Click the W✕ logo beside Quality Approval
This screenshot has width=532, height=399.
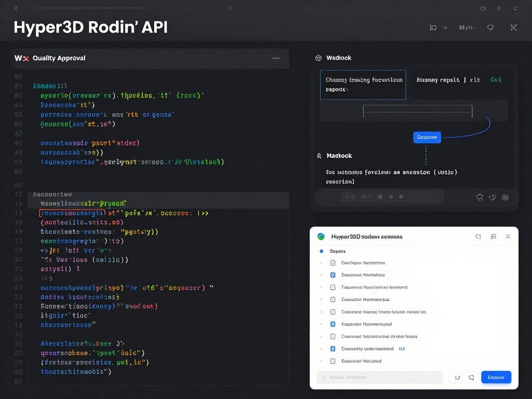tap(21, 58)
